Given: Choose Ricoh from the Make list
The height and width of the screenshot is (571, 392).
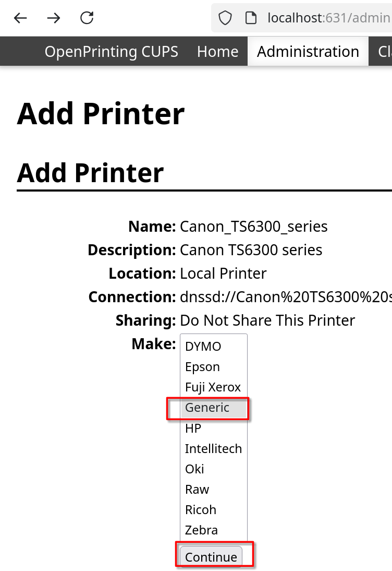Looking at the screenshot, I should (x=201, y=509).
